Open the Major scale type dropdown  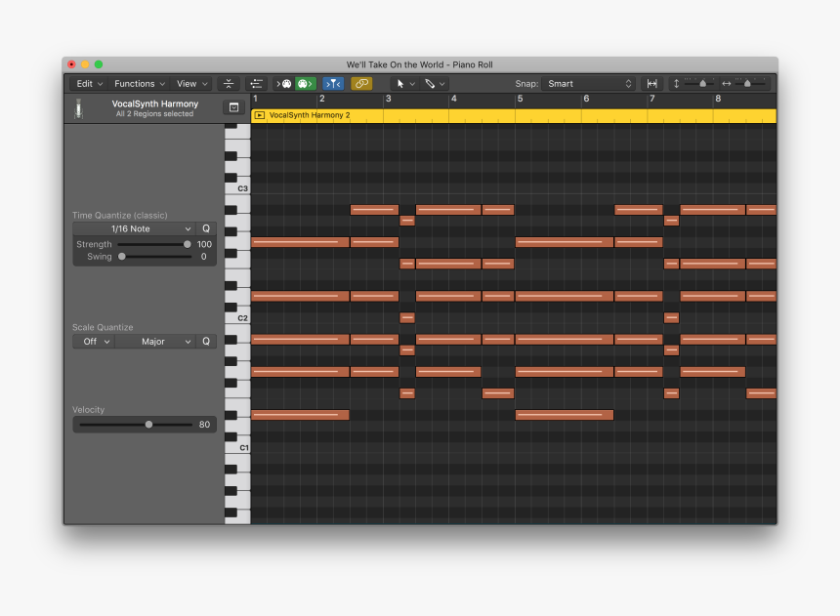click(x=155, y=342)
